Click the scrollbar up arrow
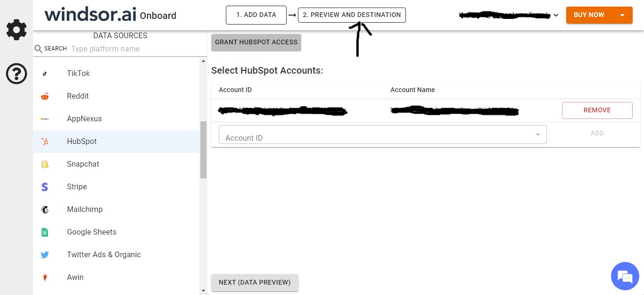Viewport: 644px width, 295px height. [204, 61]
